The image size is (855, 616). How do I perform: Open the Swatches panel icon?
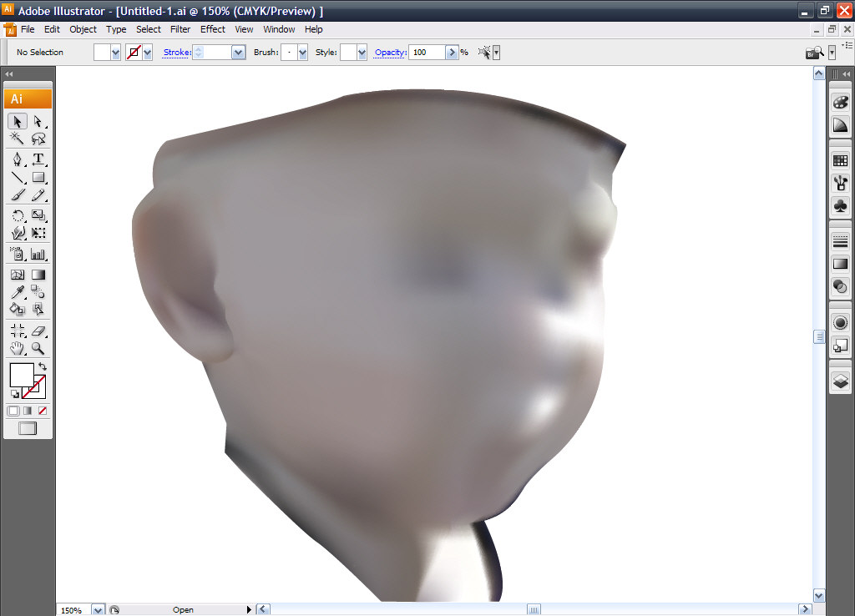tap(840, 161)
